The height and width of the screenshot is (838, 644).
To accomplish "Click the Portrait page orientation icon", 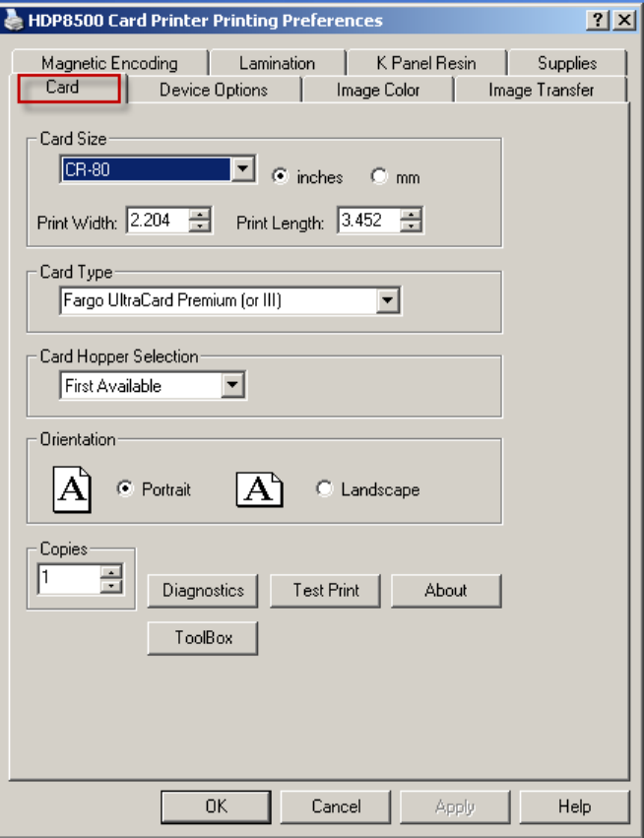I will [72, 489].
